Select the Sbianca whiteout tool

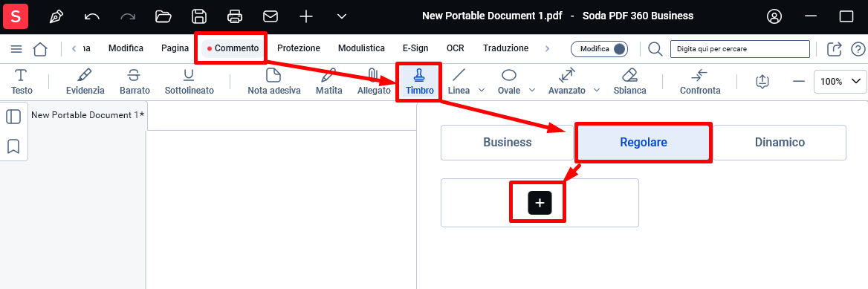click(630, 82)
